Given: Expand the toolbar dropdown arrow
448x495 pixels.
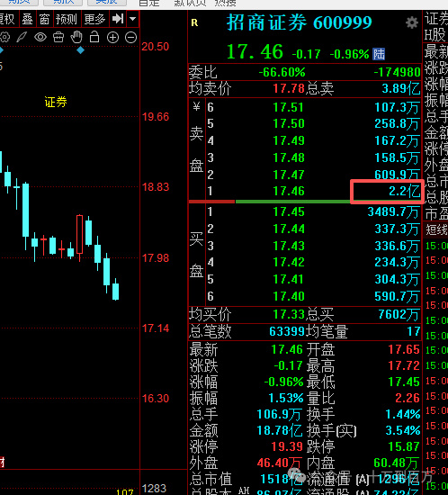Looking at the screenshot, I should pos(133,19).
